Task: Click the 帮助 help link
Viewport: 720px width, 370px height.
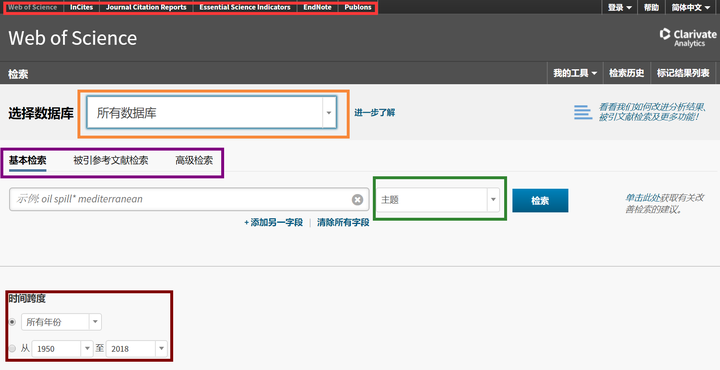Action: click(651, 7)
